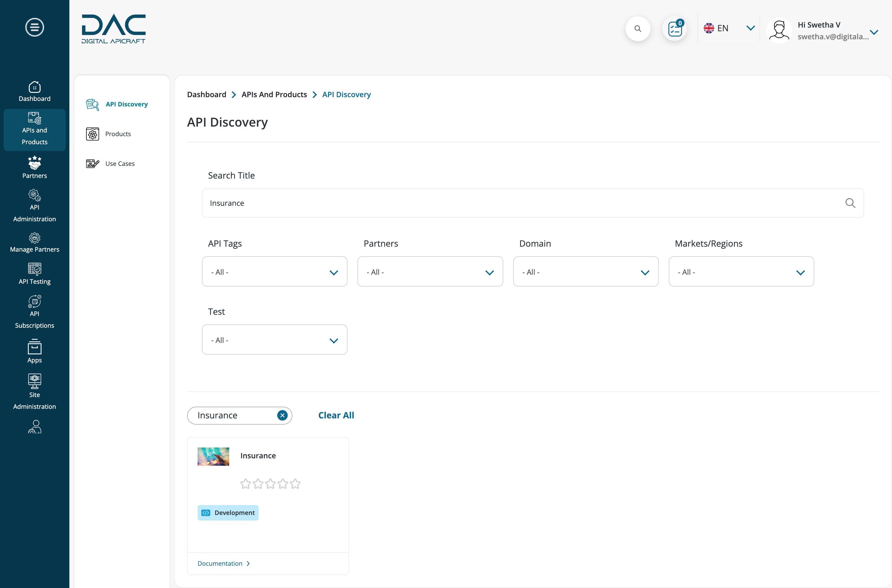
Task: Click the Development tag badge
Action: click(x=228, y=512)
